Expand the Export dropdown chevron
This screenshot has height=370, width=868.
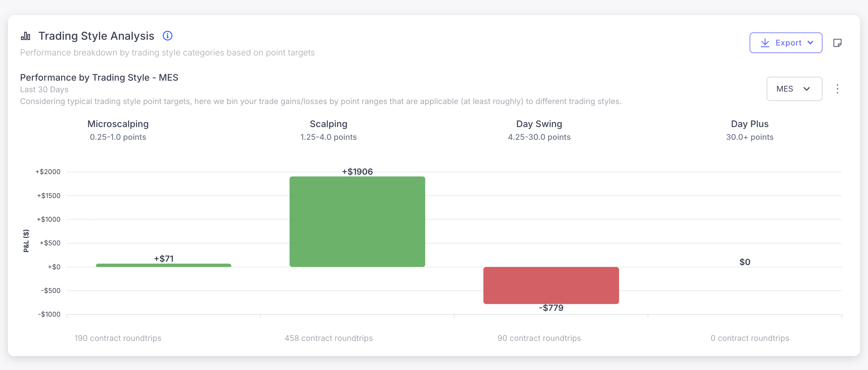(x=811, y=43)
